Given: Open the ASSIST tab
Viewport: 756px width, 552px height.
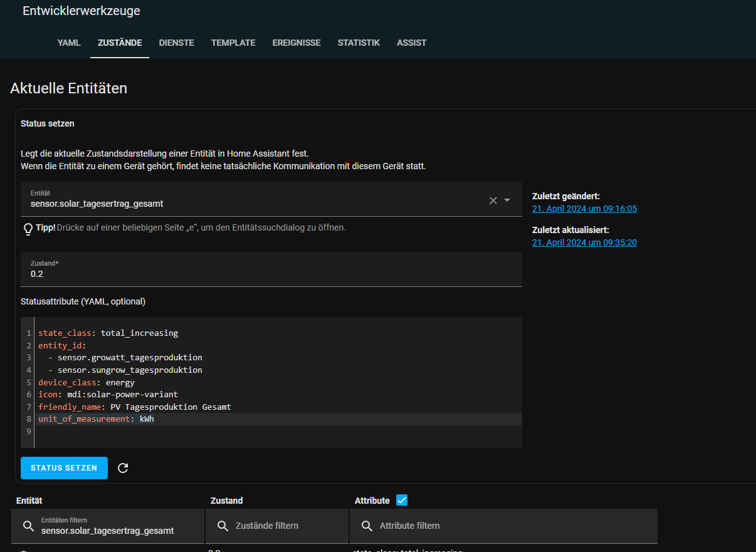Looking at the screenshot, I should (x=411, y=43).
